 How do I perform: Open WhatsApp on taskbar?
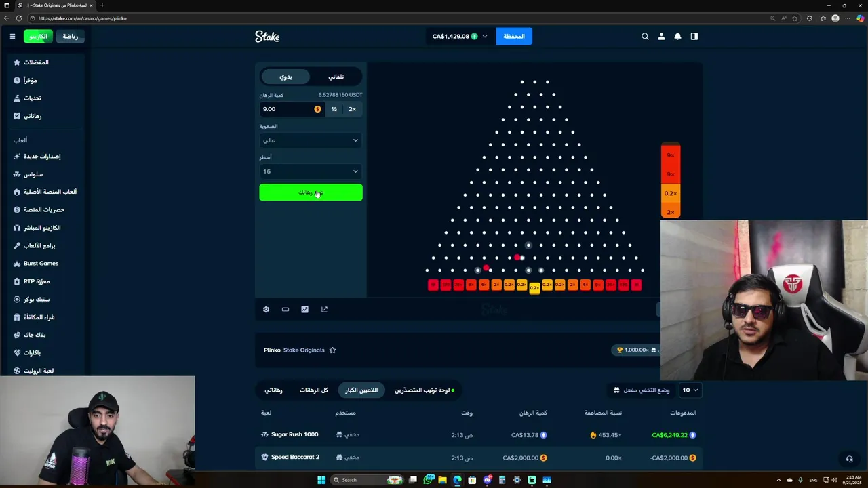428,480
